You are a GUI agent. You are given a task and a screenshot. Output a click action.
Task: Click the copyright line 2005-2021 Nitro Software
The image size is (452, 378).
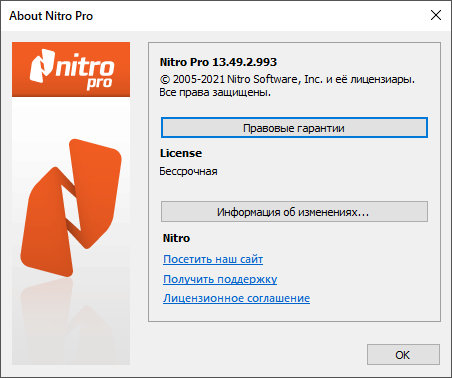[287, 79]
